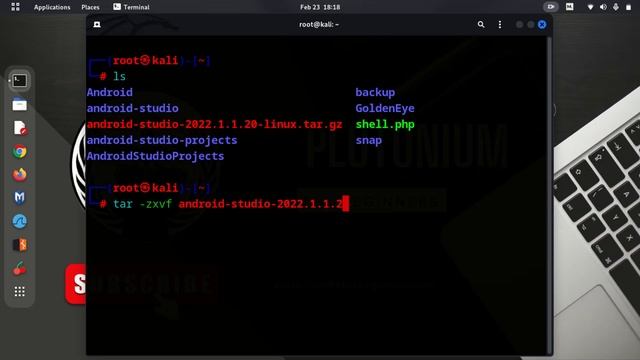Click android-studio directory listing
The width and height of the screenshot is (640, 360).
pos(132,108)
